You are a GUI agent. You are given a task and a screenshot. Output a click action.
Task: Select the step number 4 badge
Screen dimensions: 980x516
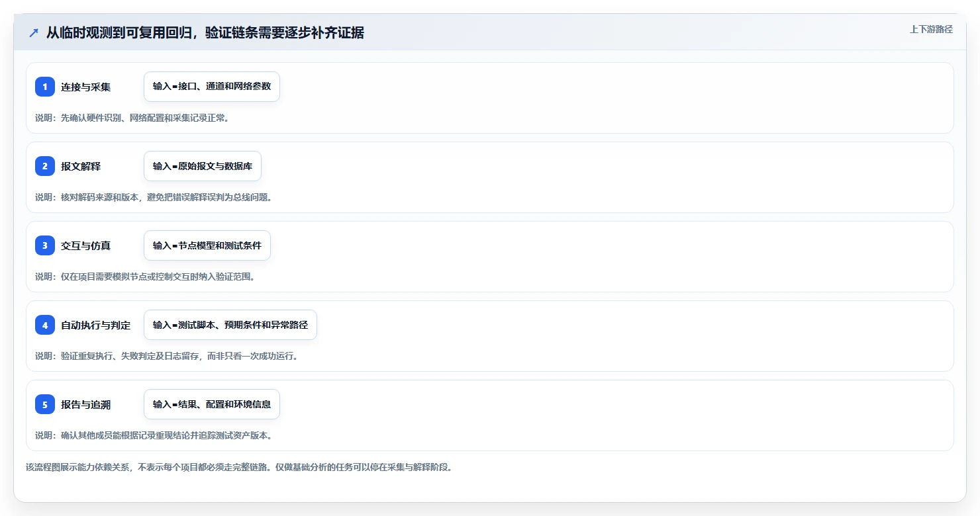click(x=45, y=325)
